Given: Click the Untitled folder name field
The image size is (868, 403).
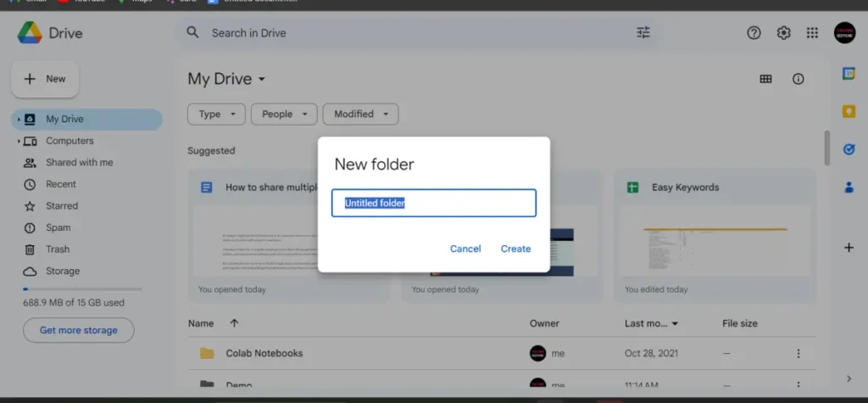Looking at the screenshot, I should coord(433,204).
